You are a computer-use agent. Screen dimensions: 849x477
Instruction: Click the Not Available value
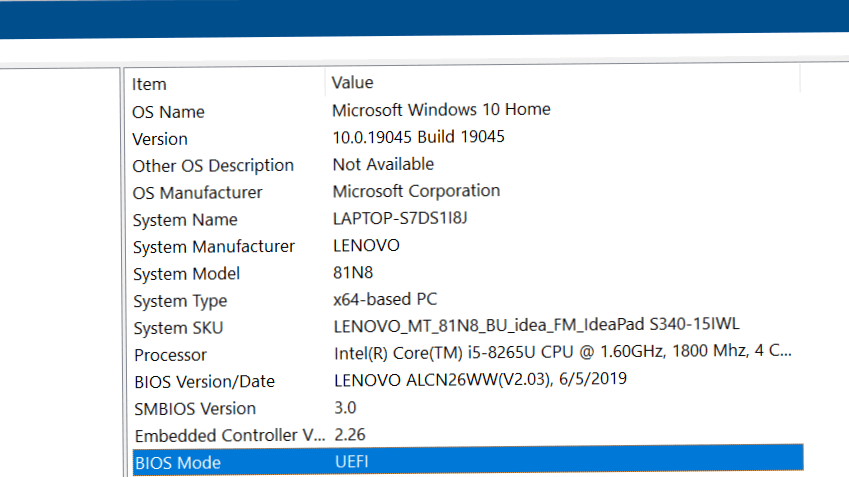(383, 164)
